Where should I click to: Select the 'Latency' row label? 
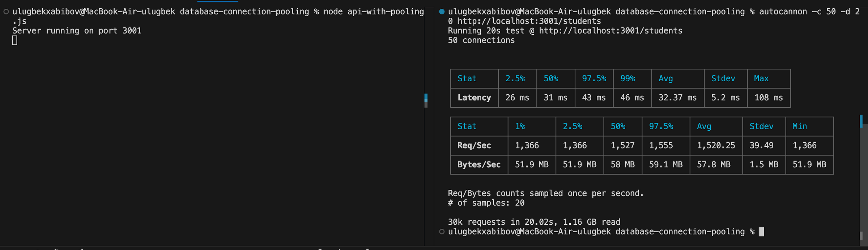pos(474,98)
